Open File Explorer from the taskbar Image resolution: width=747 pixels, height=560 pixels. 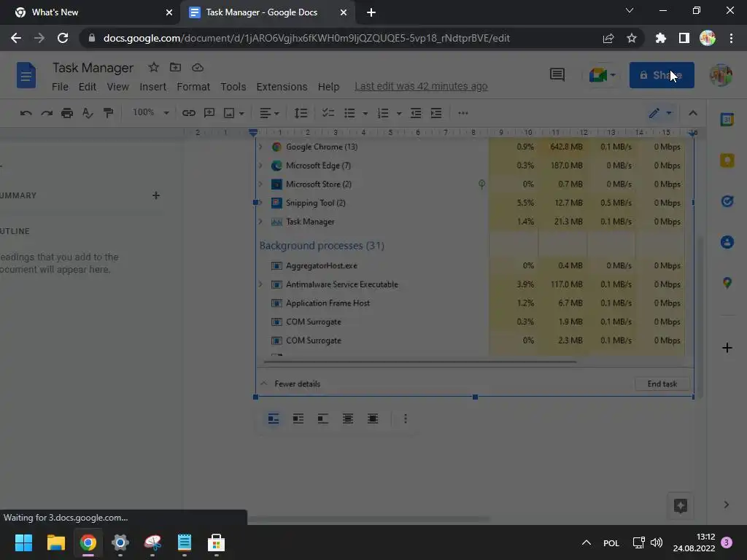pos(55,542)
